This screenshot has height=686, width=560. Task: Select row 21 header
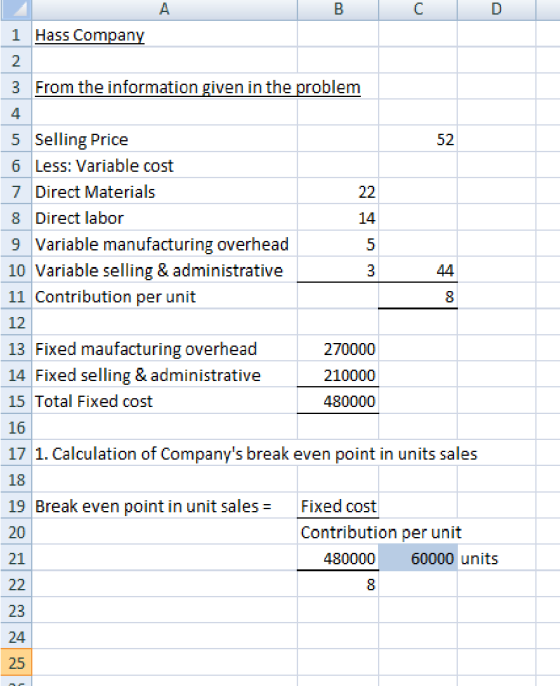(16, 558)
